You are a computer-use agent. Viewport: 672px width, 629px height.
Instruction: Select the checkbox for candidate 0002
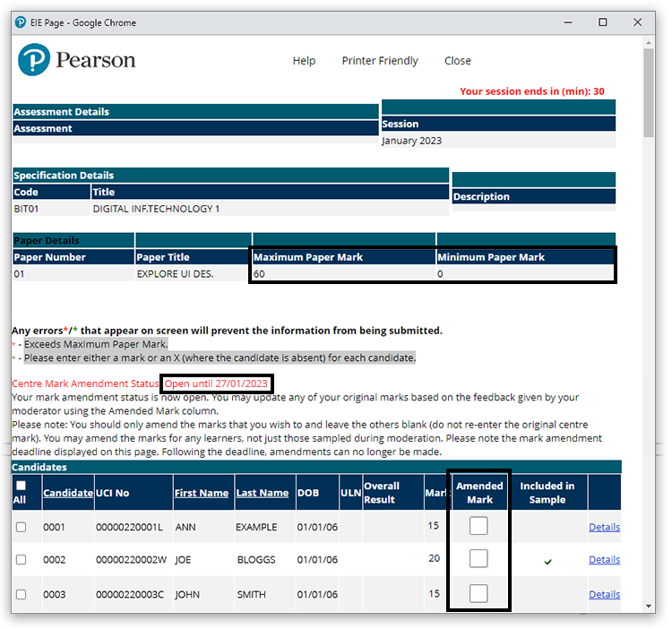click(22, 560)
